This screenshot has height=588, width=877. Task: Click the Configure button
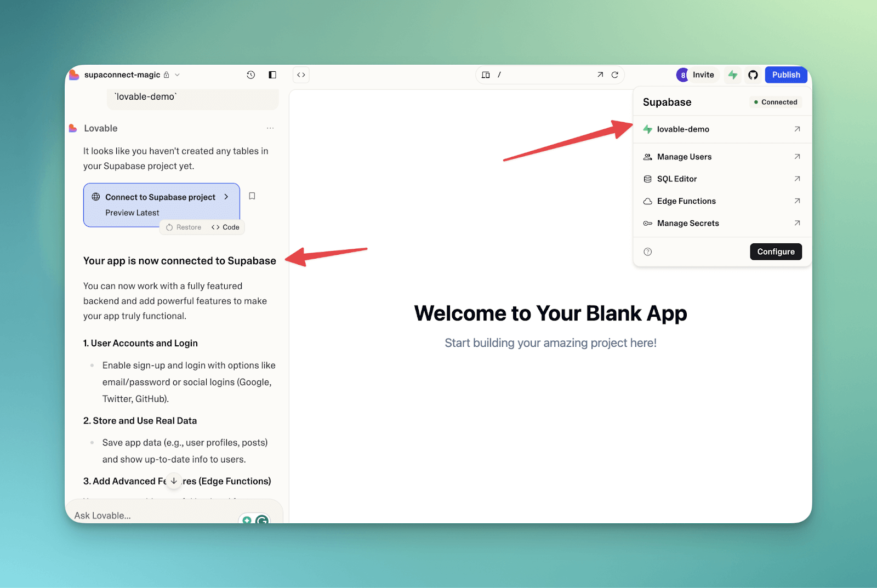pyautogui.click(x=776, y=252)
